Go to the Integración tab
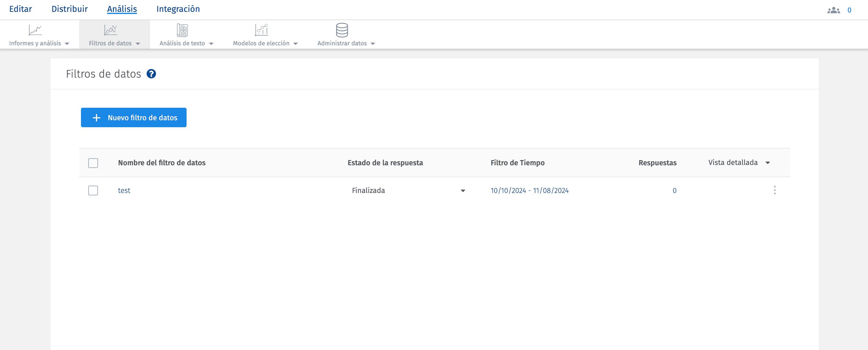The width and height of the screenshot is (868, 350). pyautogui.click(x=178, y=9)
